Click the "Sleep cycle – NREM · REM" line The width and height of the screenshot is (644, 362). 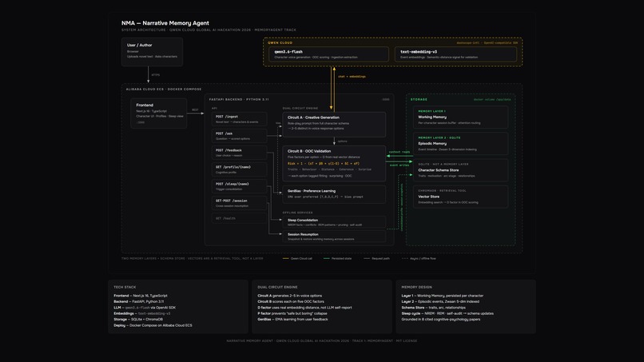(447, 313)
